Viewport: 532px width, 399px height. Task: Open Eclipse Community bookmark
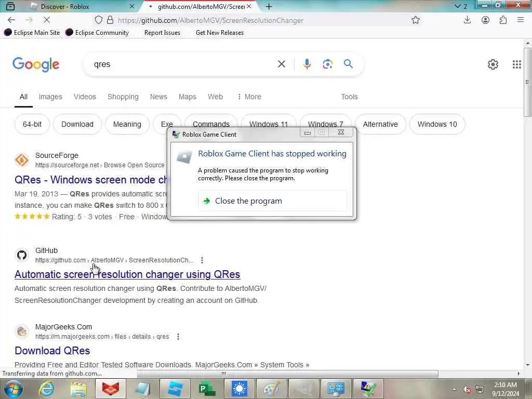coord(97,33)
